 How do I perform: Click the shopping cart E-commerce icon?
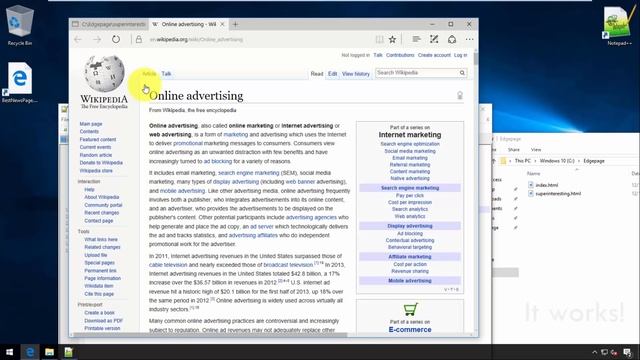click(x=410, y=309)
